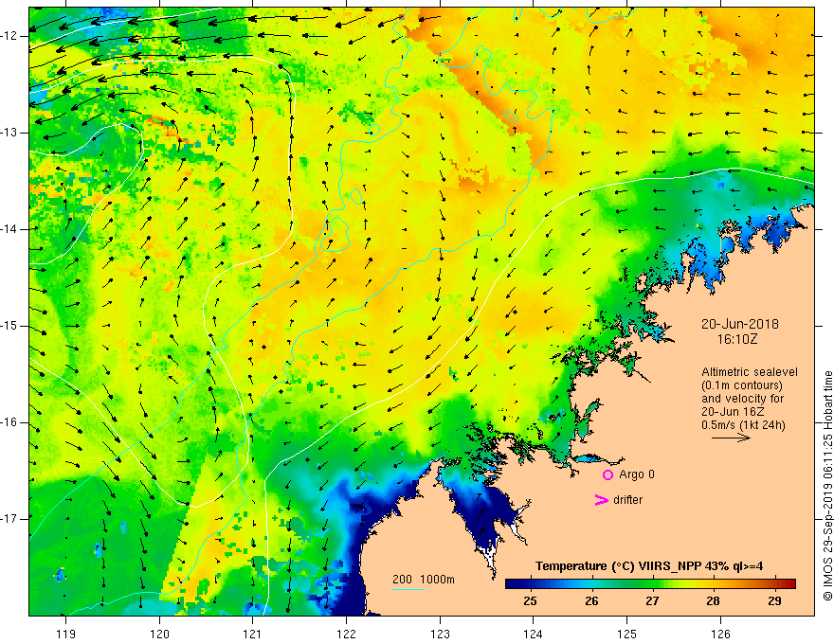
Task: Click the Temperature VIIRS_NPP title text
Action: 649,566
